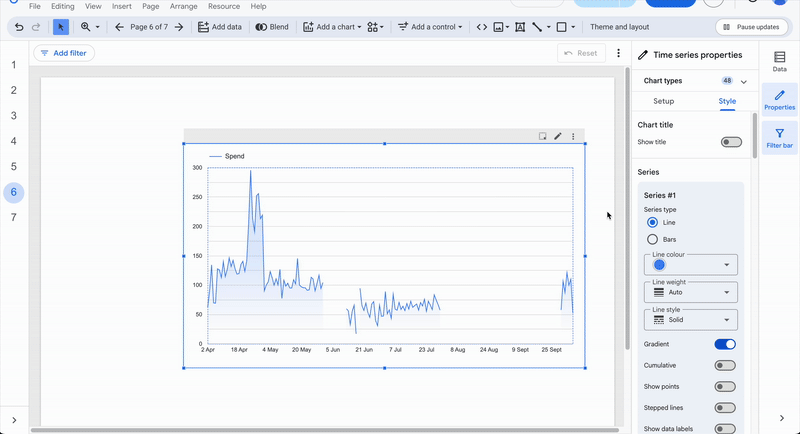Open the Resource menu
This screenshot has height=434, width=800.
coord(224,6)
